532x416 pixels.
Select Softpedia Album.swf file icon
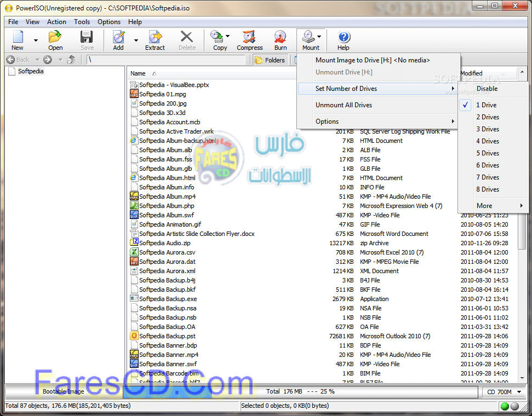coord(134,215)
